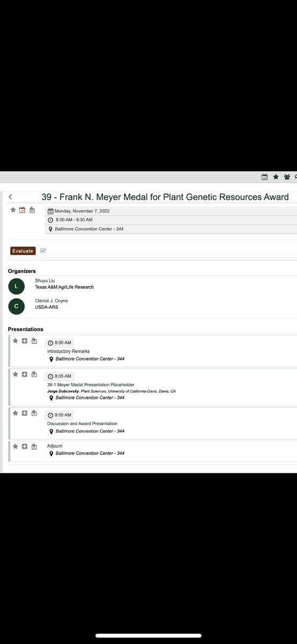
Task: Click session title Frank N. Meyer Medal
Action: pos(165,197)
